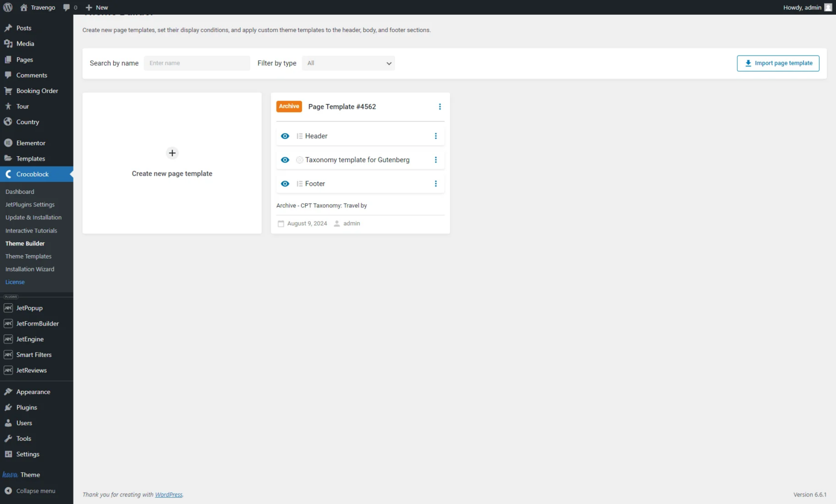Screen dimensions: 836x504
Task: Click the comments bubble in admin bar
Action: (x=66, y=7)
